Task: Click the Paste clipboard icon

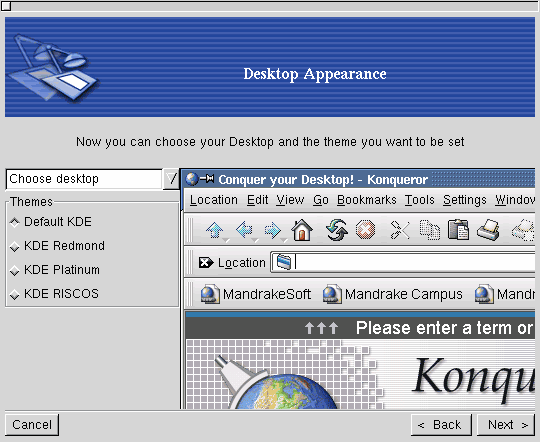Action: (458, 230)
